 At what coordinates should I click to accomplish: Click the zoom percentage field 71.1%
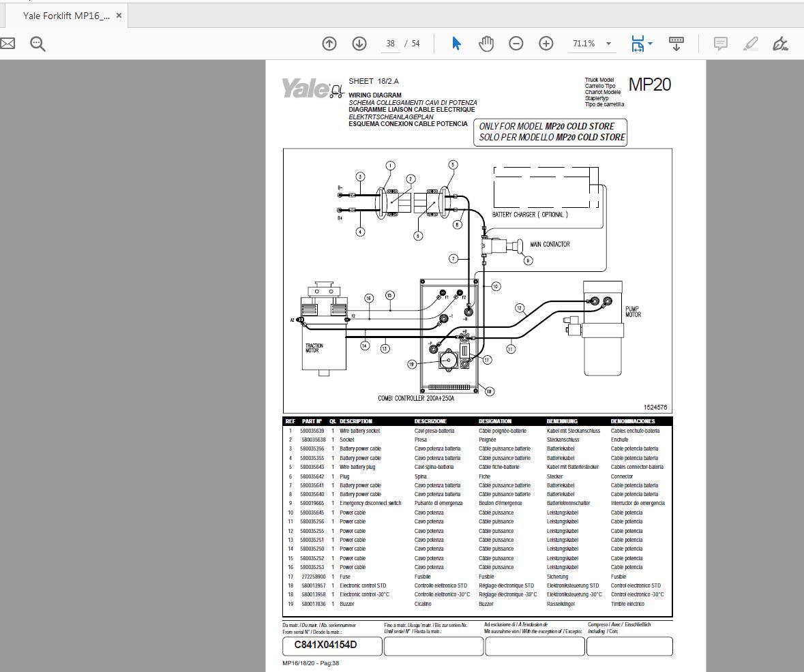click(584, 44)
